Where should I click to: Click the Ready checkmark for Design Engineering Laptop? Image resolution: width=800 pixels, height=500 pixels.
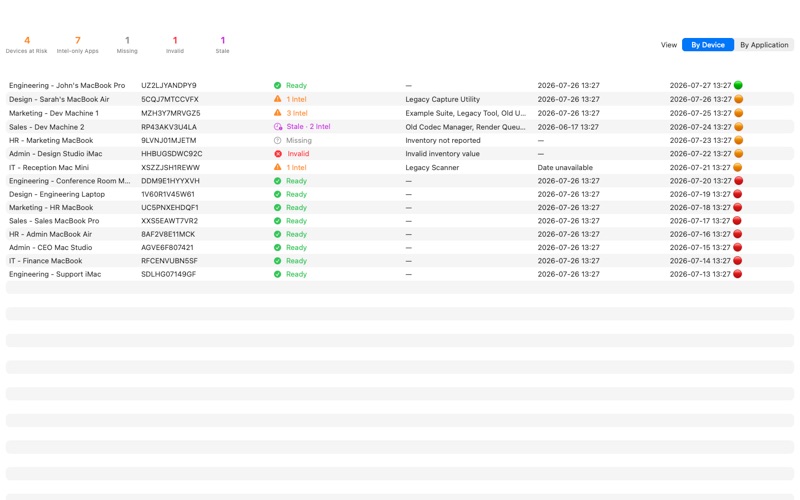click(x=278, y=194)
